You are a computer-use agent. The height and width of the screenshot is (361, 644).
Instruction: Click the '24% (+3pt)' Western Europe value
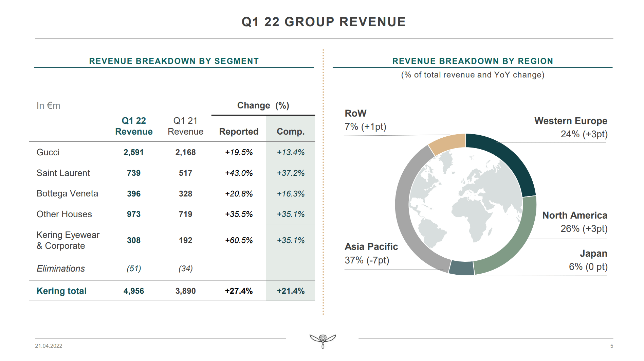pyautogui.click(x=584, y=134)
